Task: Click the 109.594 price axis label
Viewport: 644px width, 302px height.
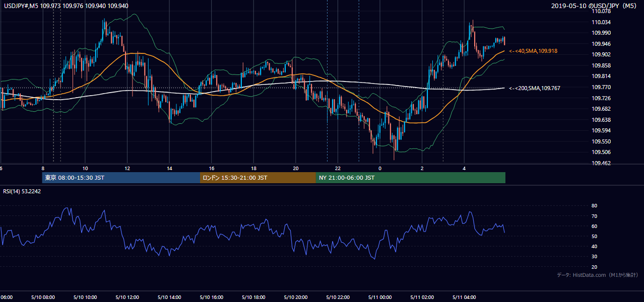Action: pos(602,130)
